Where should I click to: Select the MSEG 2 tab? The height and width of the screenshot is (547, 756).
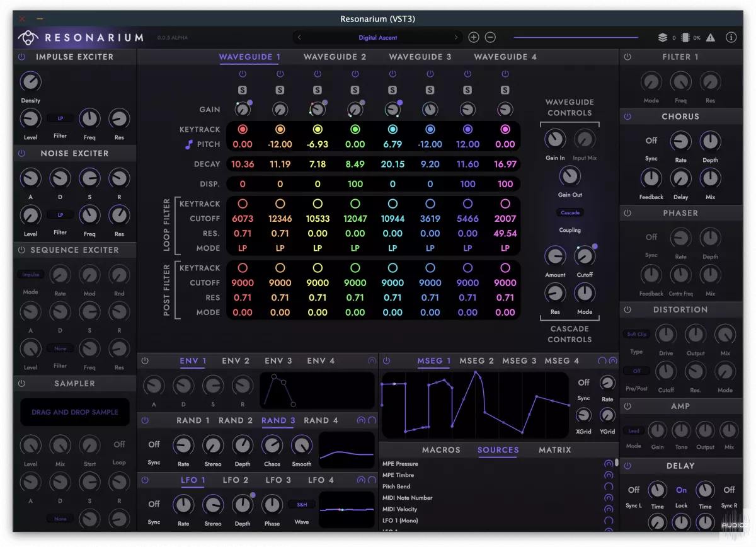point(477,361)
